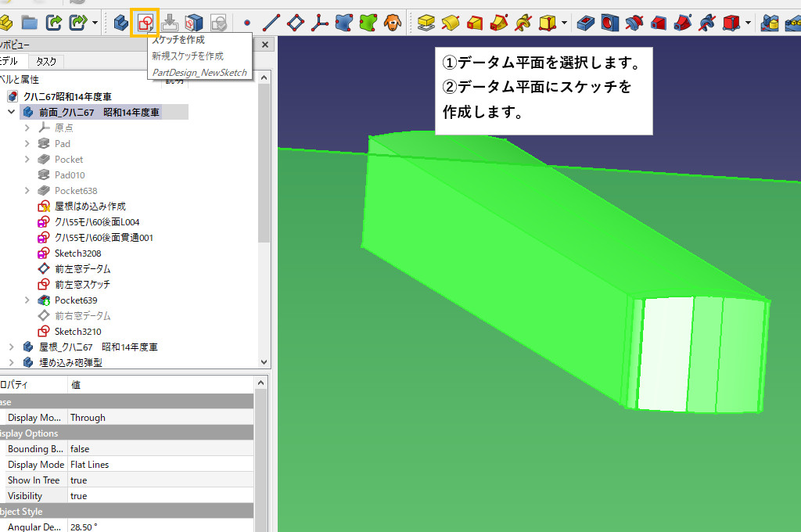Image resolution: width=801 pixels, height=532 pixels.
Task: Select Sketch3208 in the model tree
Action: click(x=77, y=253)
